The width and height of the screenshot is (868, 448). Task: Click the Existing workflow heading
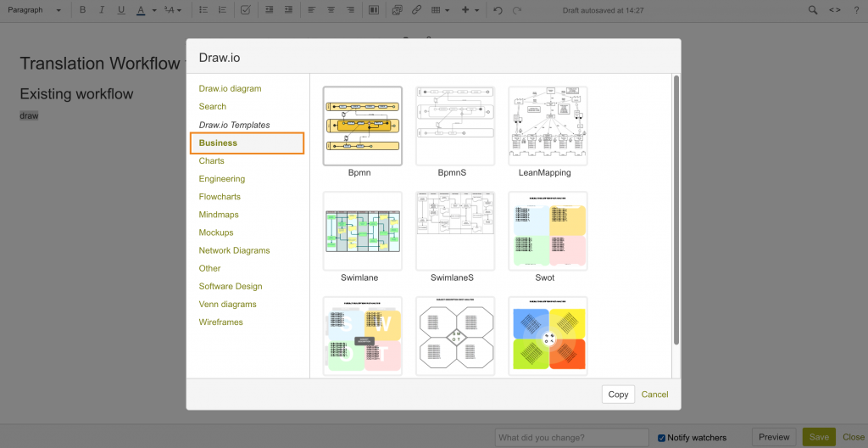pyautogui.click(x=76, y=93)
